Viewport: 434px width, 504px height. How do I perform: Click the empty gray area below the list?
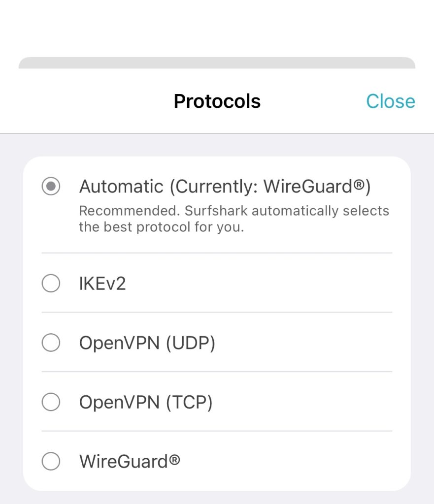pos(217,497)
